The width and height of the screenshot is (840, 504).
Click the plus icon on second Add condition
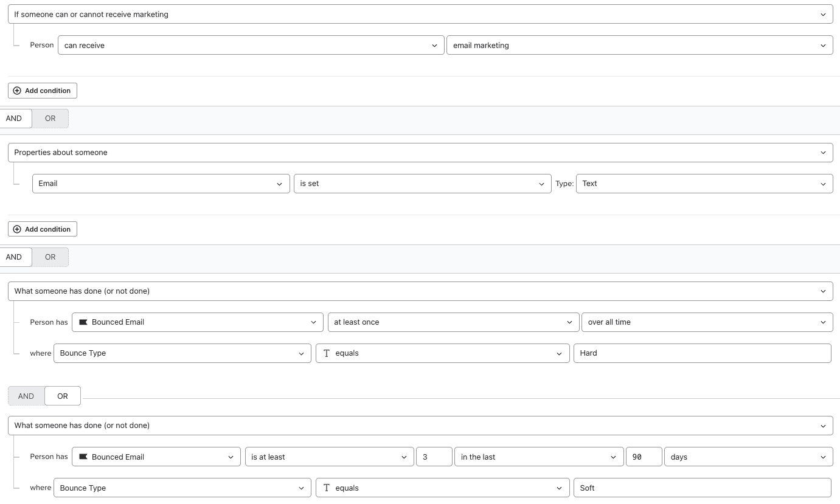coord(17,229)
